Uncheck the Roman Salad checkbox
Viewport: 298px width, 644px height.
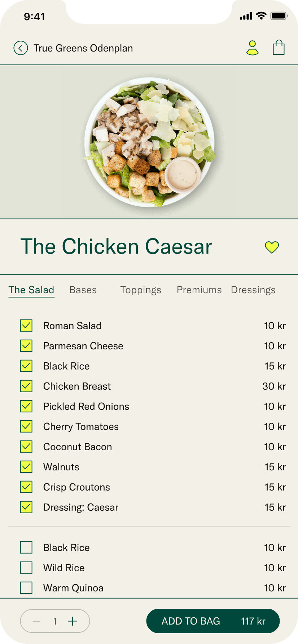(26, 326)
